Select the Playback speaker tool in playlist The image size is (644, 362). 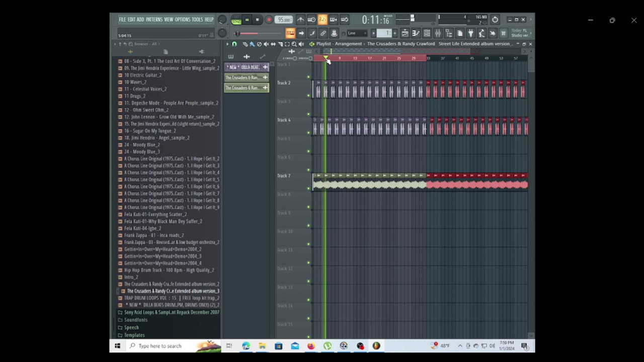tap(301, 44)
